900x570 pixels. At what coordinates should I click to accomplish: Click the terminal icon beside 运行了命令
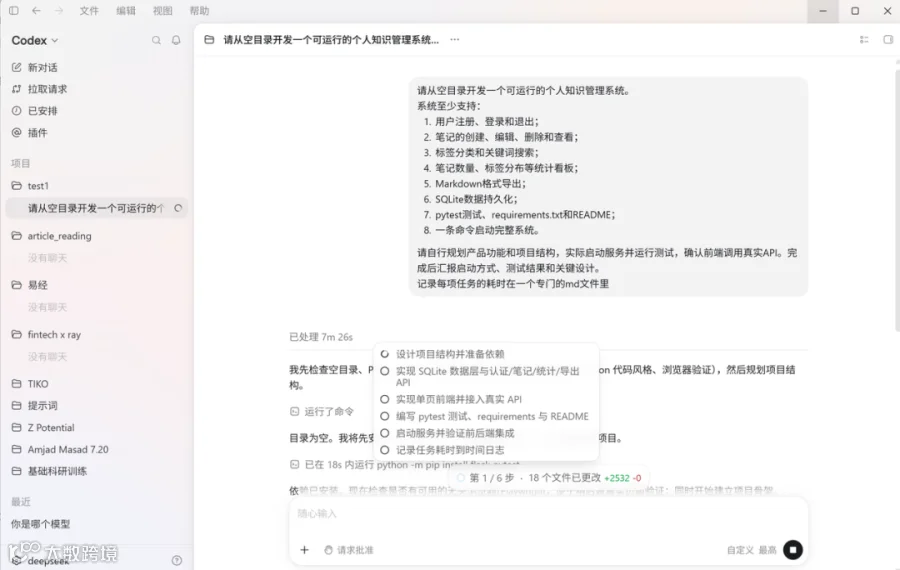click(294, 411)
